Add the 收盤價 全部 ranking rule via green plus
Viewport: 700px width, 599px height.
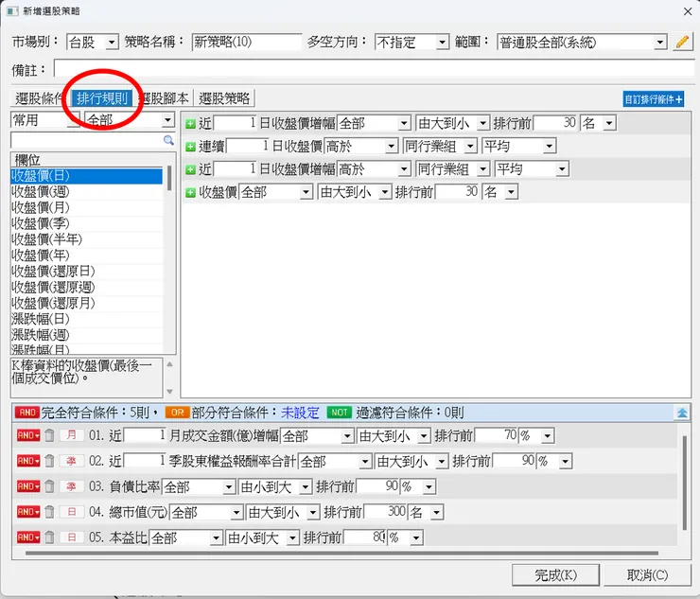pyautogui.click(x=191, y=192)
